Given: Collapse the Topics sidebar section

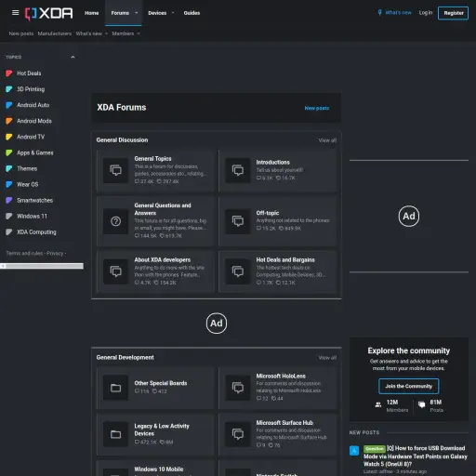Looking at the screenshot, I should pyautogui.click(x=73, y=57).
